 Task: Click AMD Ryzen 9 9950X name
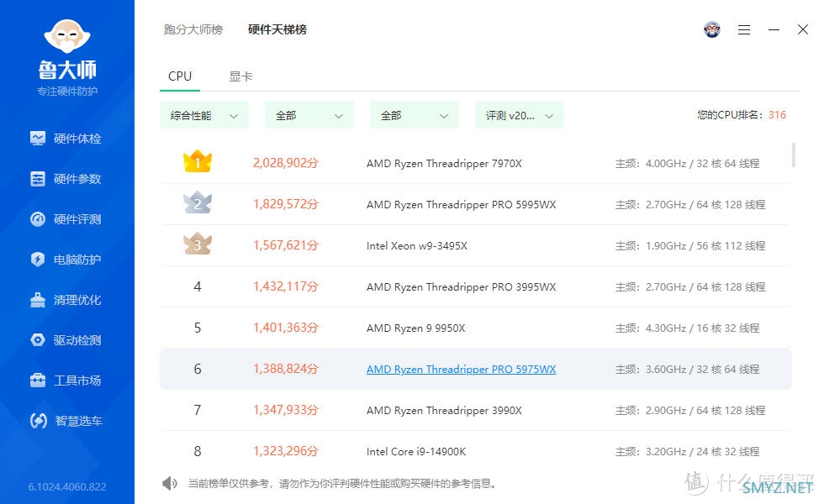pos(415,328)
